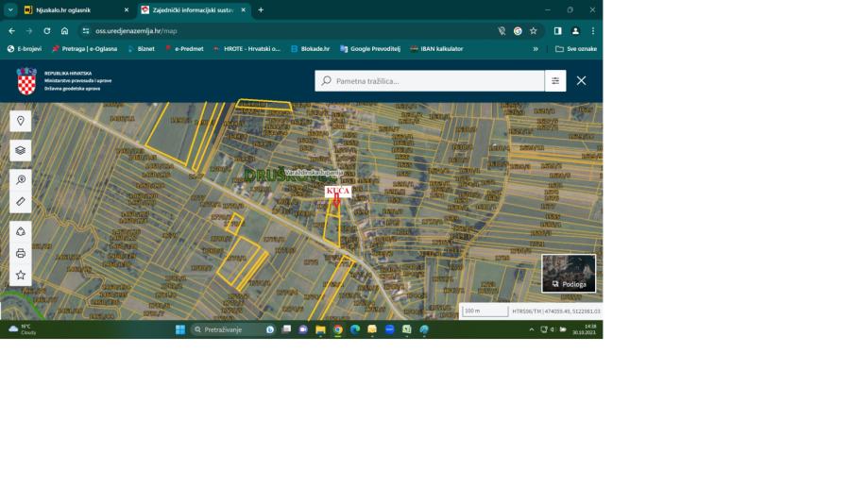Click the Windows Start button
This screenshot has width=868, height=488.
(x=180, y=329)
